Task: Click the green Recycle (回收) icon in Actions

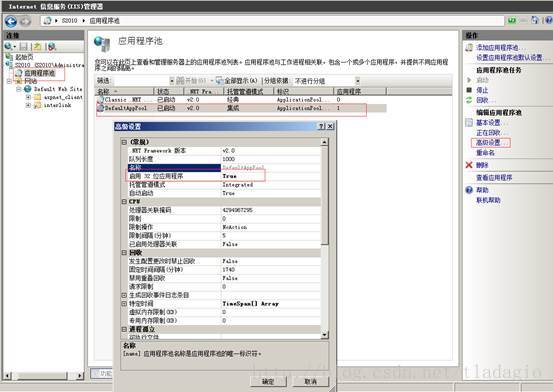Action: click(469, 100)
